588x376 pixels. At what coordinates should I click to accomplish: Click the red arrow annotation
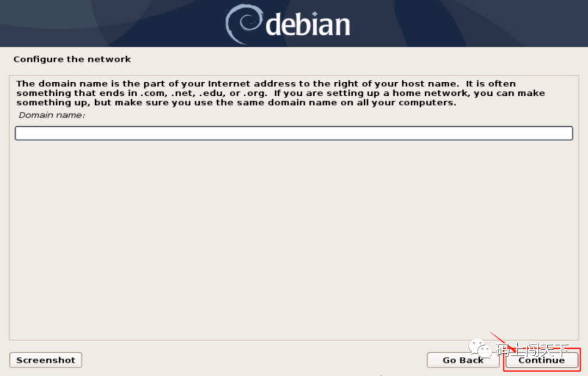click(503, 342)
